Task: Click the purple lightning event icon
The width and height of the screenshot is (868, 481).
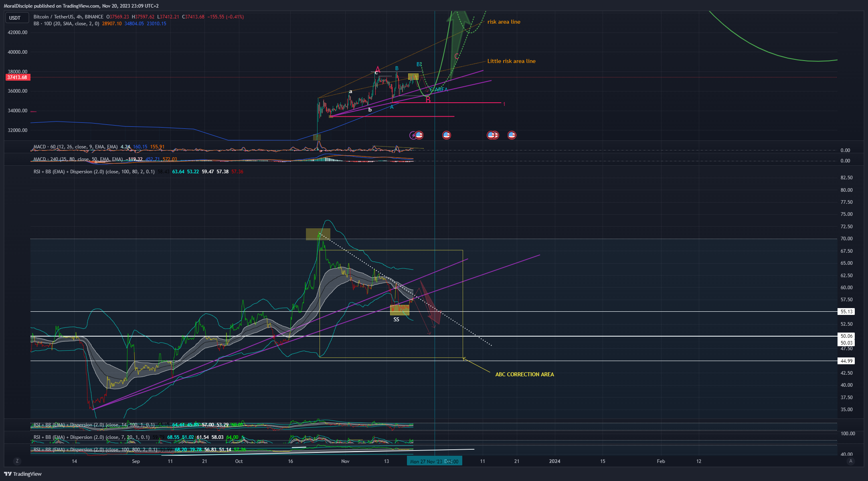Action: [x=413, y=135]
